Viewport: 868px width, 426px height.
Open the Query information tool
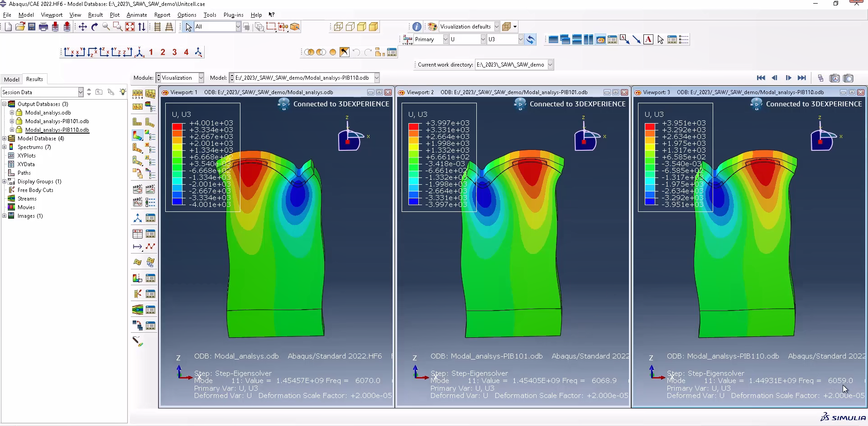coord(417,27)
